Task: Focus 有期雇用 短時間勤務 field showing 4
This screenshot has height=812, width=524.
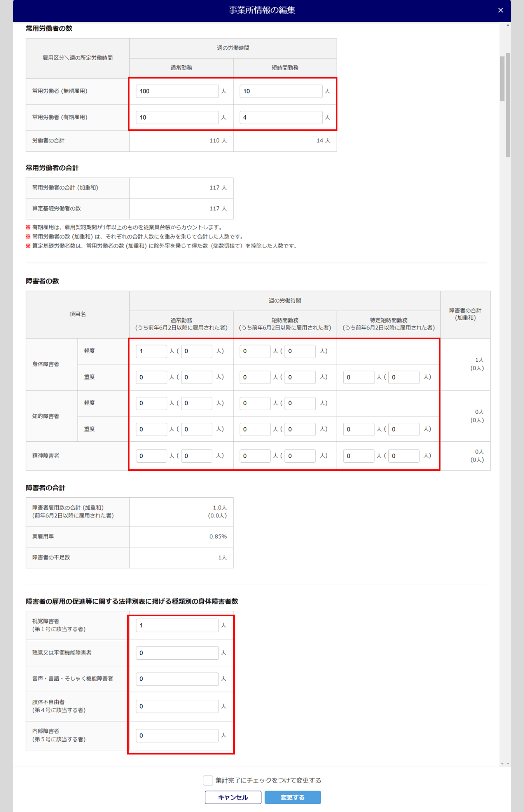Action: [x=281, y=117]
